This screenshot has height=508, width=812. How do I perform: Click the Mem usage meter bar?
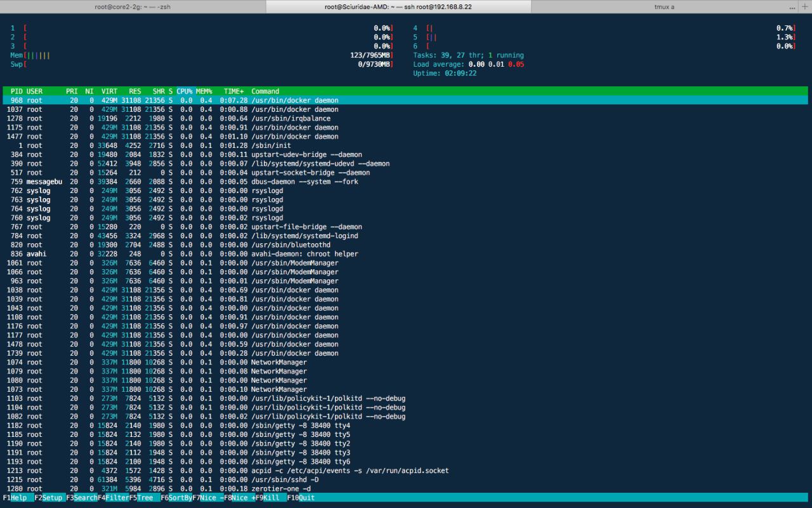(202, 55)
